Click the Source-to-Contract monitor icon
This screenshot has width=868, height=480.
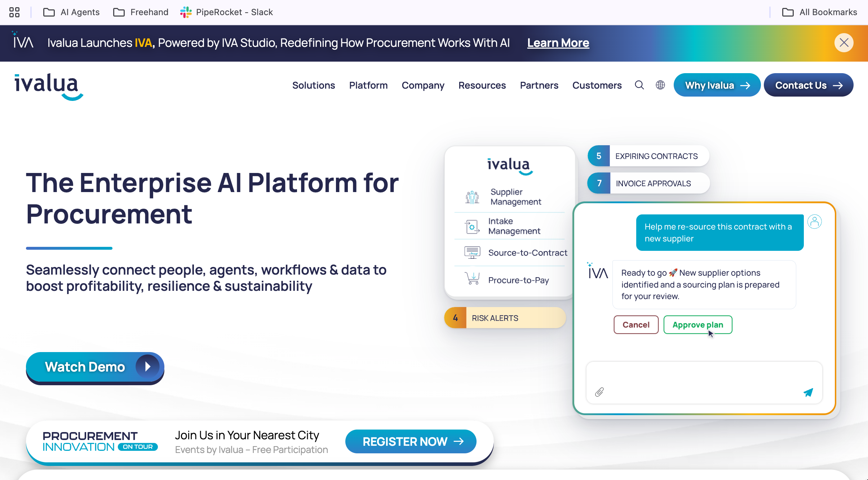[x=472, y=253]
